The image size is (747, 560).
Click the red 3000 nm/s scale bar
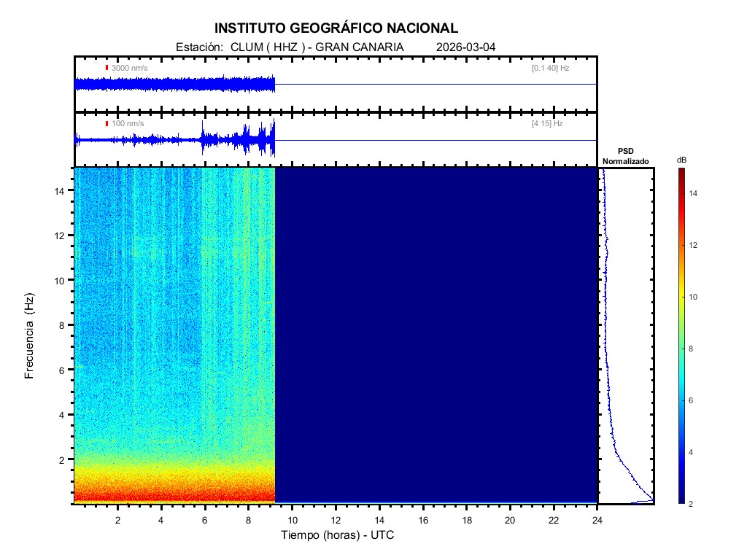[x=107, y=68]
